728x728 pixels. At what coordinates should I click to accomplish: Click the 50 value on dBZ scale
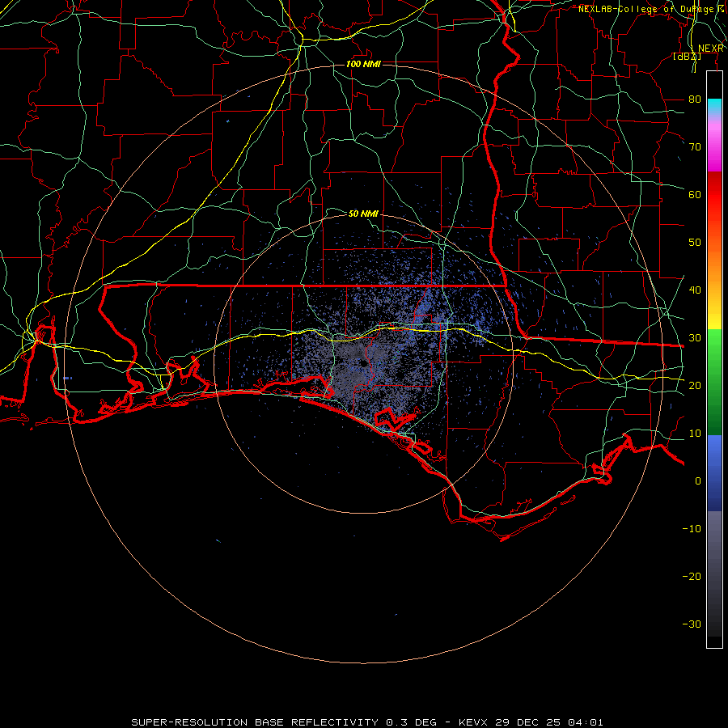coord(695,243)
